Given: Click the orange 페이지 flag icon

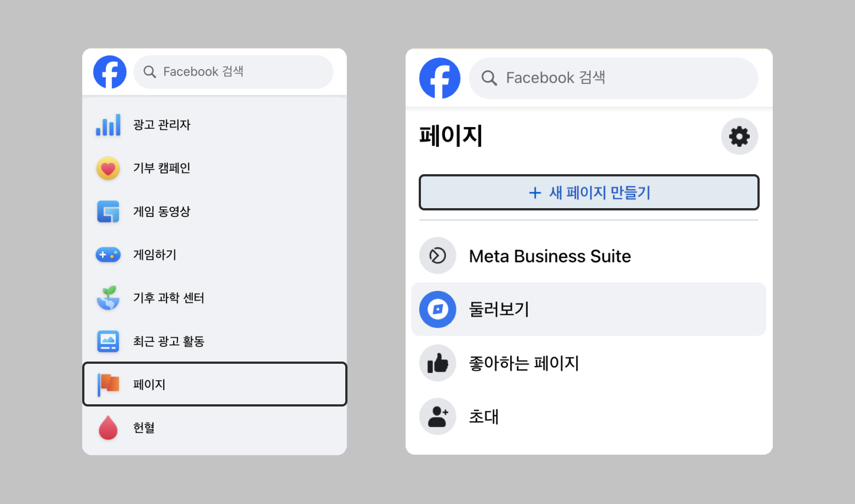Looking at the screenshot, I should coord(108,385).
